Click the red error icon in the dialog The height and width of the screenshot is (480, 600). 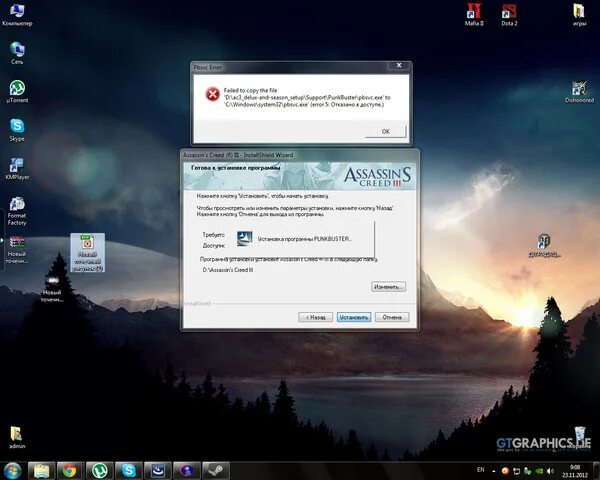(x=212, y=94)
